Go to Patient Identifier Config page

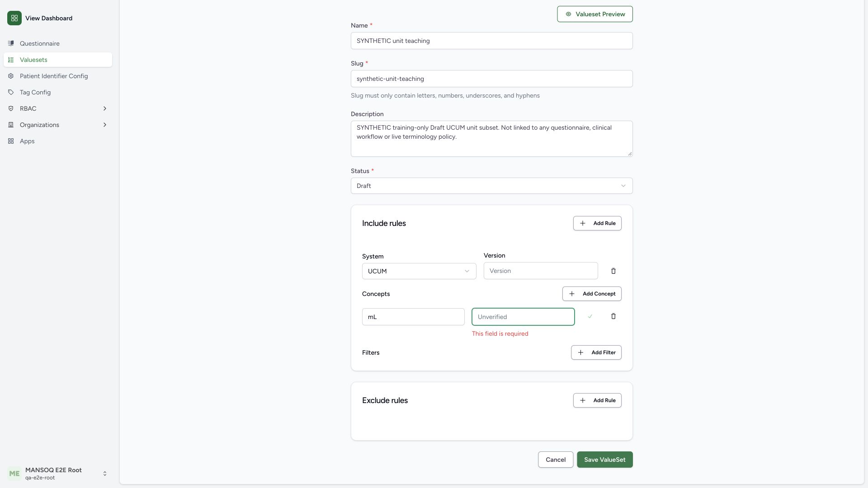coord(58,76)
